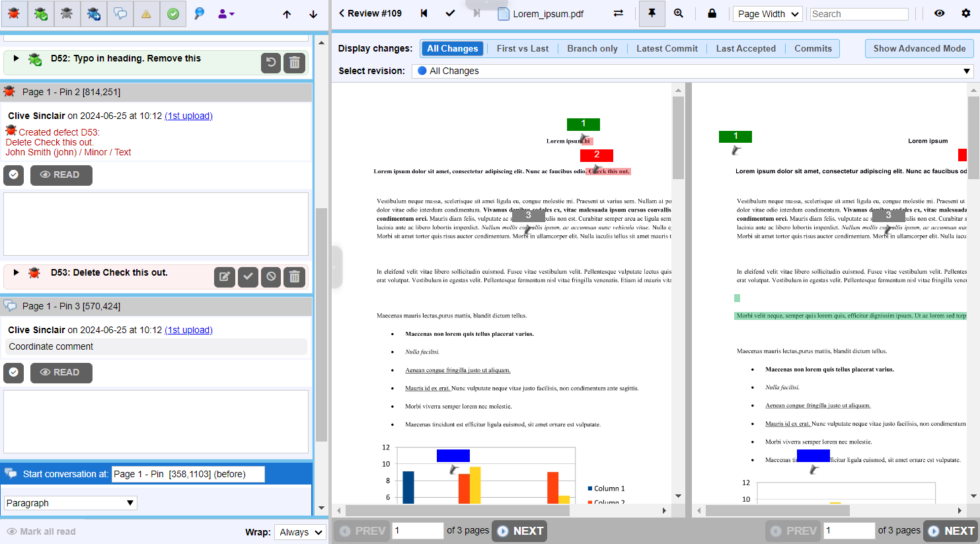Viewport: 980px width, 544px height.
Task: Click the warning triangle filter icon
Action: click(x=147, y=13)
